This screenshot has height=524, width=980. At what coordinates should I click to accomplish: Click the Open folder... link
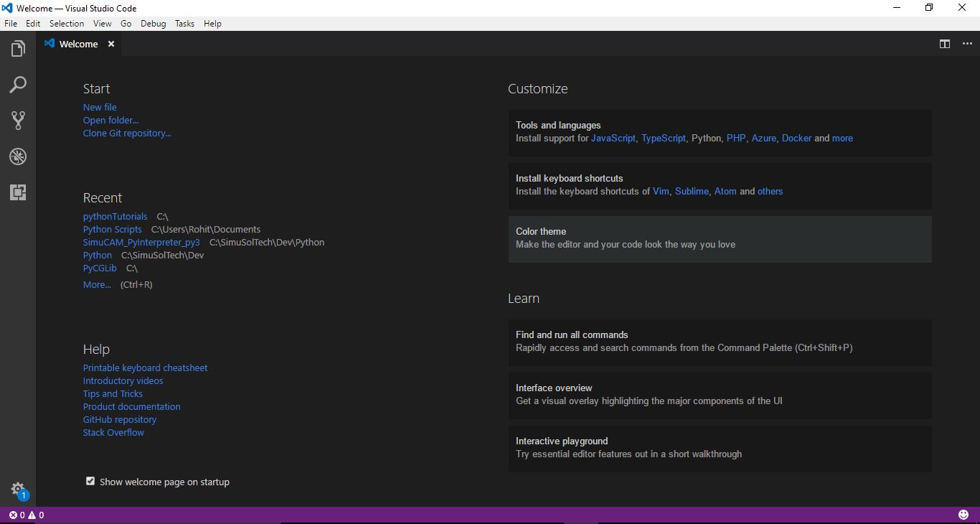[x=110, y=120]
